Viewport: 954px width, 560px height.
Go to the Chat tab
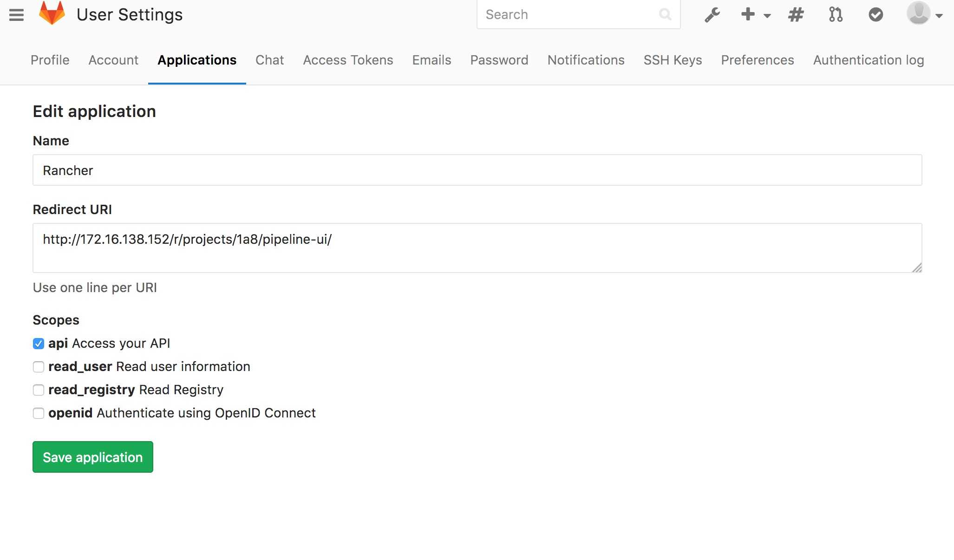pos(269,60)
